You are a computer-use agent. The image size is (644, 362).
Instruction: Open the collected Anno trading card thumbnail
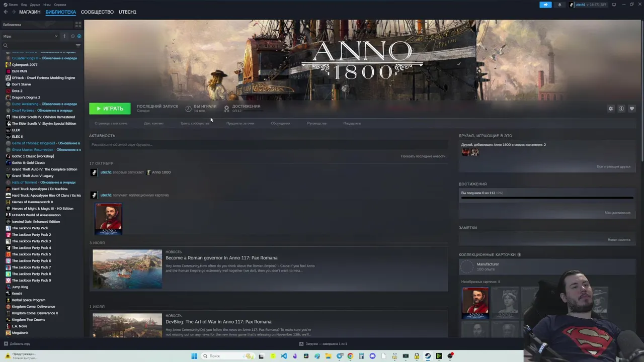pos(109,219)
